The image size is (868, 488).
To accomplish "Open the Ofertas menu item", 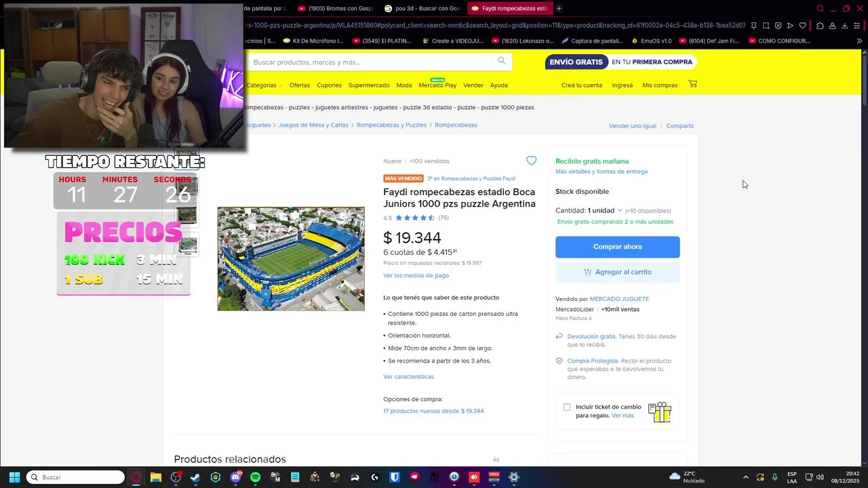I will (300, 85).
